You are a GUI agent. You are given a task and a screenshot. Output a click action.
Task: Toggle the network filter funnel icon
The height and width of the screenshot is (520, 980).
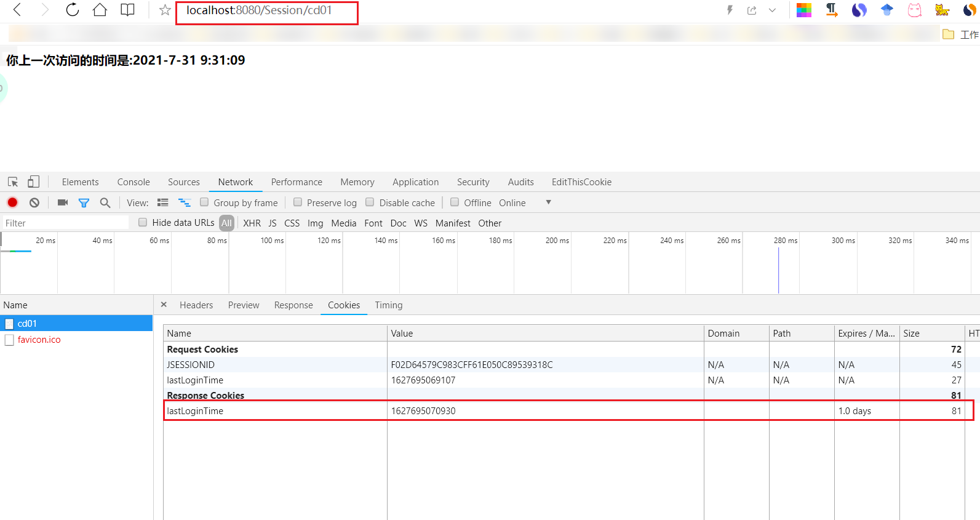pos(84,202)
